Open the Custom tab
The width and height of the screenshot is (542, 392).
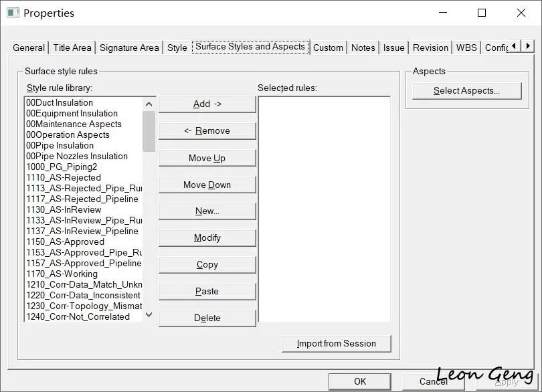pos(328,47)
